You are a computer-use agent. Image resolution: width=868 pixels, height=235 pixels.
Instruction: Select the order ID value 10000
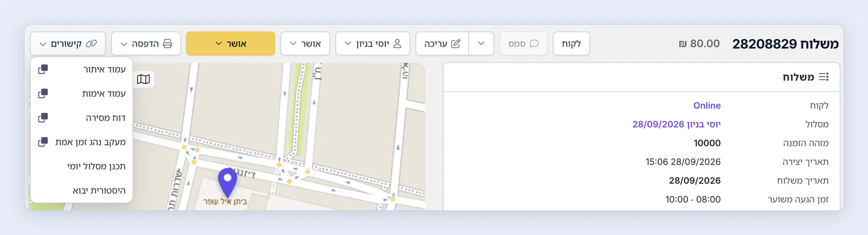point(707,143)
